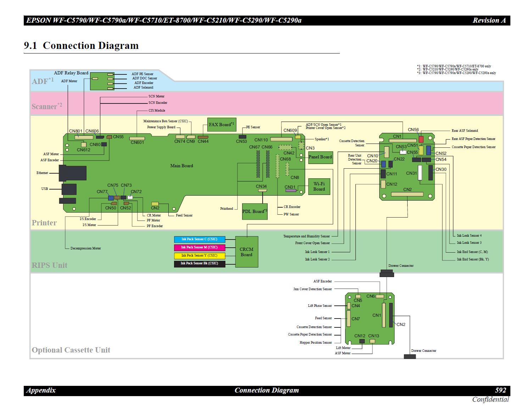
Task: Select the Panel Board block
Action: (x=320, y=157)
